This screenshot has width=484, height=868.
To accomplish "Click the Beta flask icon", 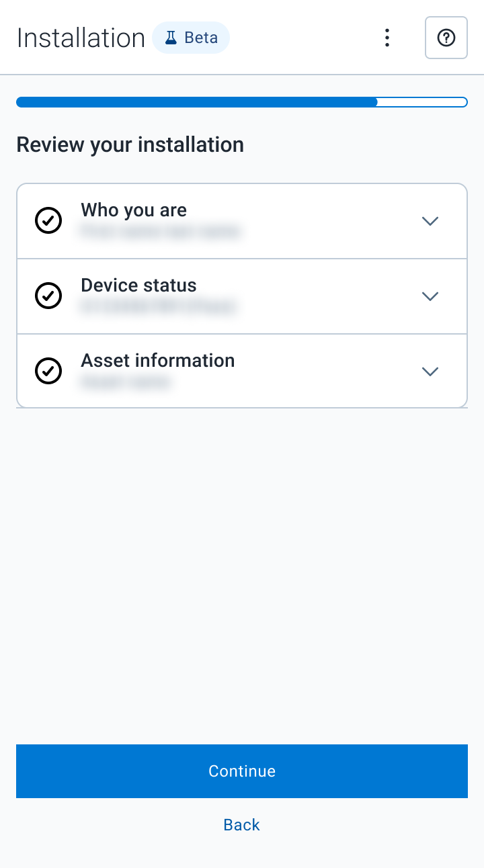I will pyautogui.click(x=171, y=38).
